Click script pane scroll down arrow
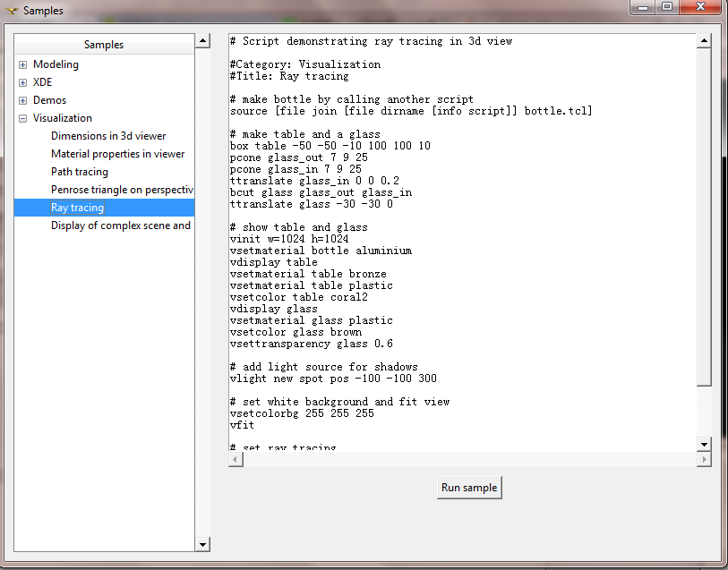Viewport: 728px width, 570px height. 704,444
